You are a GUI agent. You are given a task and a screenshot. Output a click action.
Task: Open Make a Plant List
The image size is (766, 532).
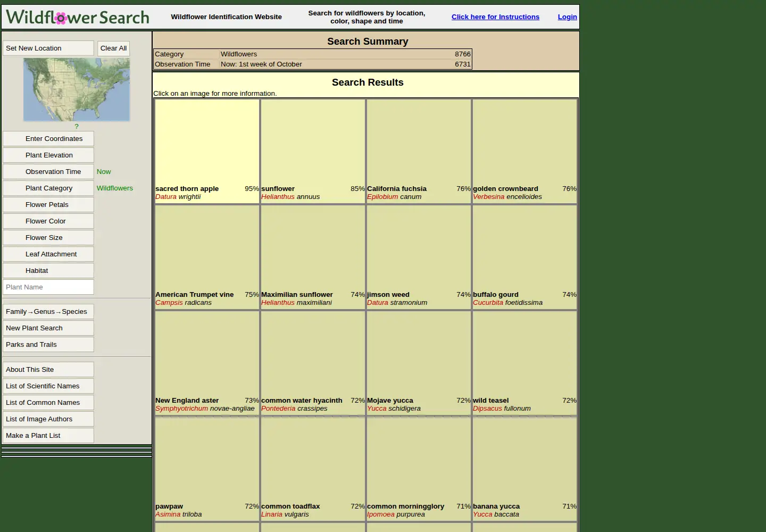[48, 436]
